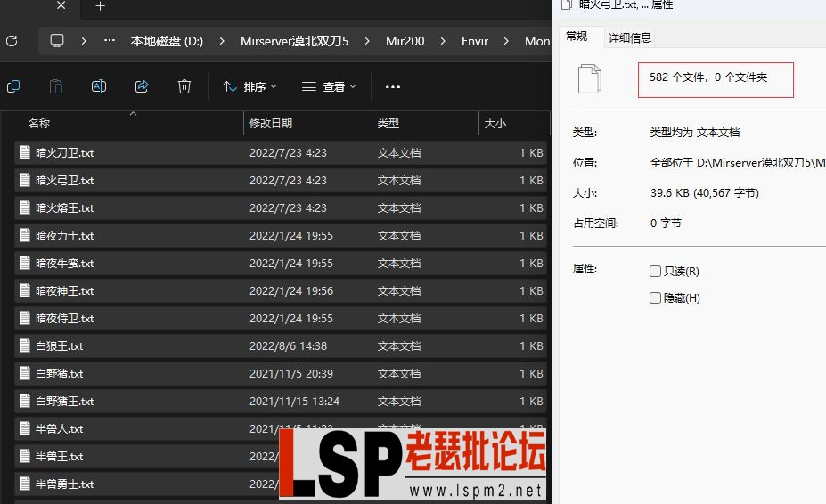Click the file icon of 暗夜牛蛮.txt
The width and height of the screenshot is (826, 504).
(25, 263)
